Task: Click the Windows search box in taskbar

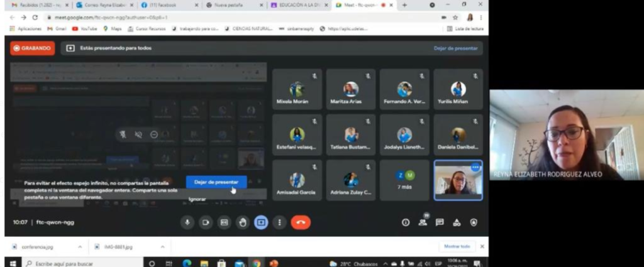Action: 75,263
